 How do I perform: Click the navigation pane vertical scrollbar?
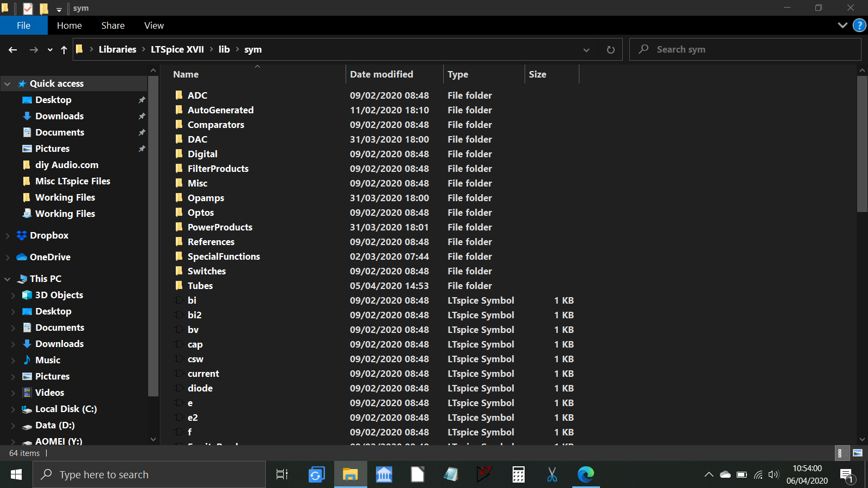click(153, 236)
